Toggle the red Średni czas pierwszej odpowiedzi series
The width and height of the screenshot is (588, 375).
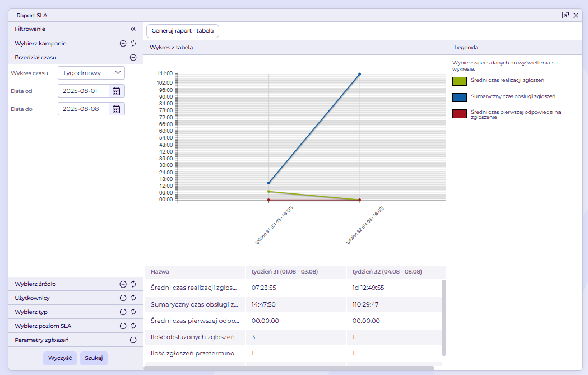460,114
